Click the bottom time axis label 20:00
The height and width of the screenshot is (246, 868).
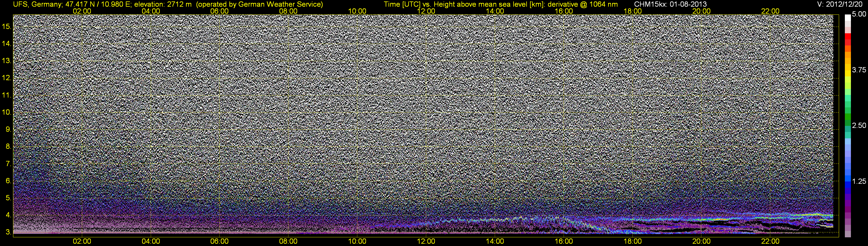702,241
